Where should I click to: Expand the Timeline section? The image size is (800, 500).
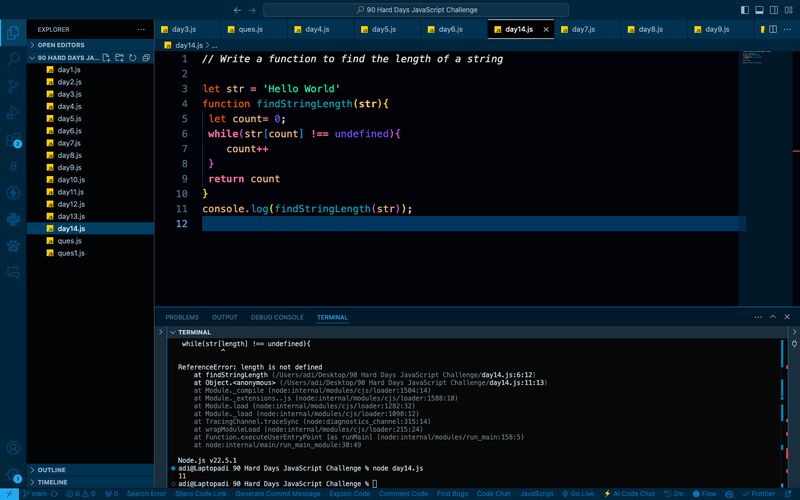(x=90, y=482)
